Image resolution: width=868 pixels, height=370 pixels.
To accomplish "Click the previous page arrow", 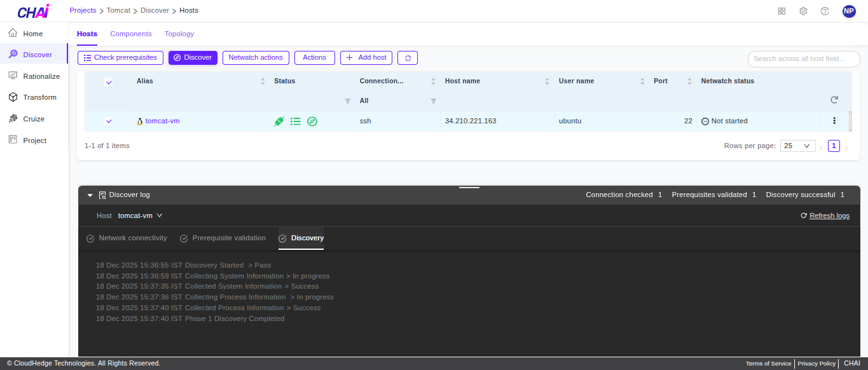I will click(821, 147).
